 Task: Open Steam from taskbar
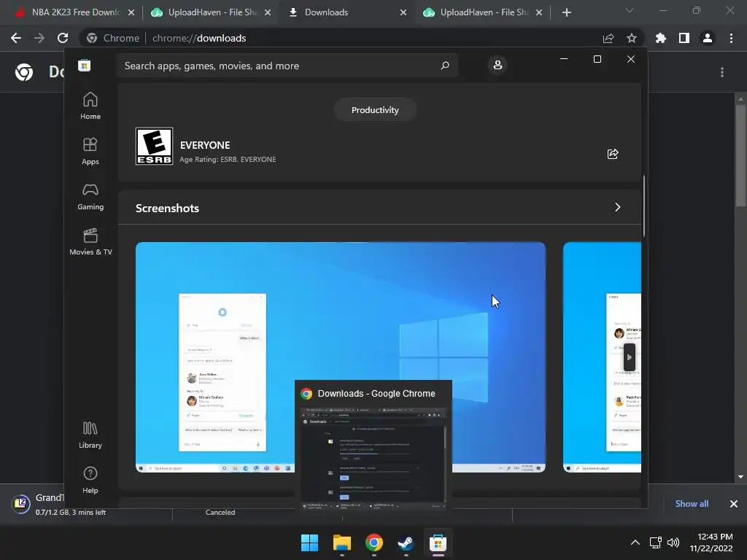pos(406,542)
